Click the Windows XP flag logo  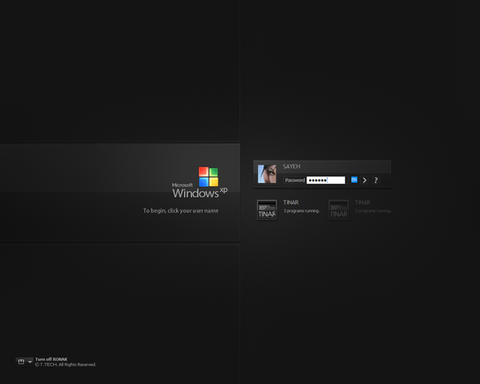(x=209, y=177)
